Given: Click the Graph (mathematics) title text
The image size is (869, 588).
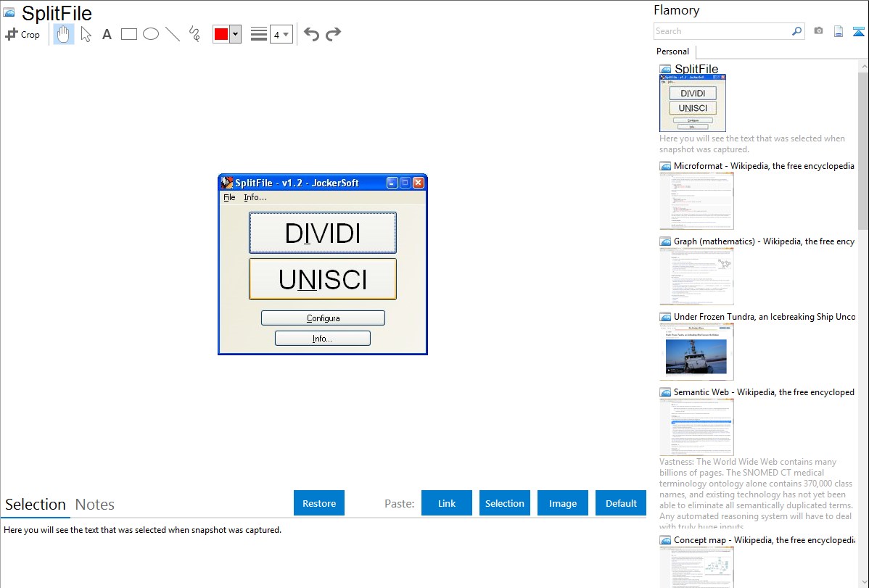Looking at the screenshot, I should [764, 241].
